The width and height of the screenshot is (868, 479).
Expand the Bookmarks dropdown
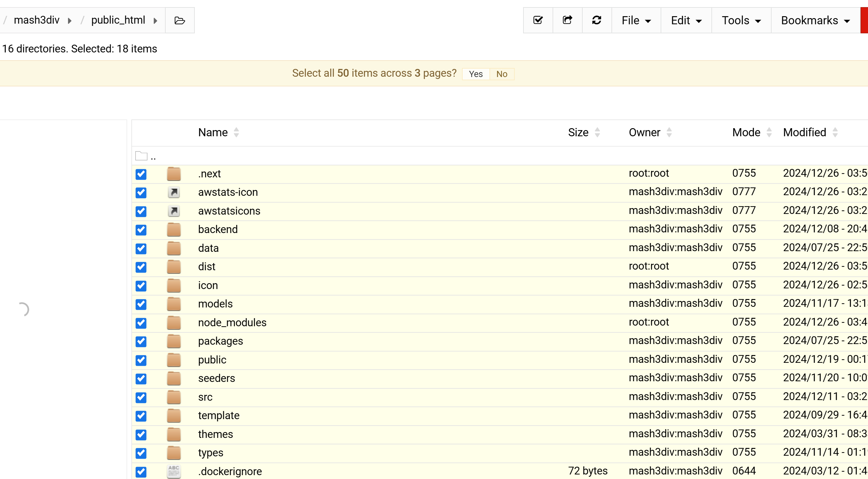[x=816, y=20]
